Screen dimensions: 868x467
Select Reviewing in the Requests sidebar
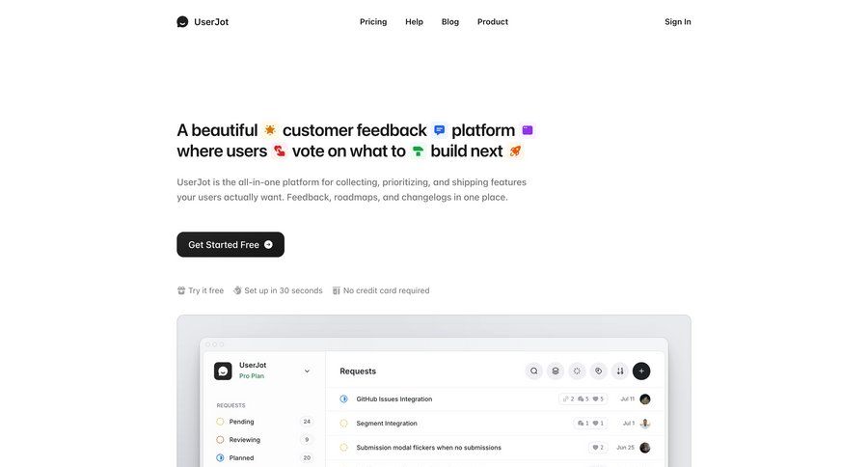pos(244,440)
